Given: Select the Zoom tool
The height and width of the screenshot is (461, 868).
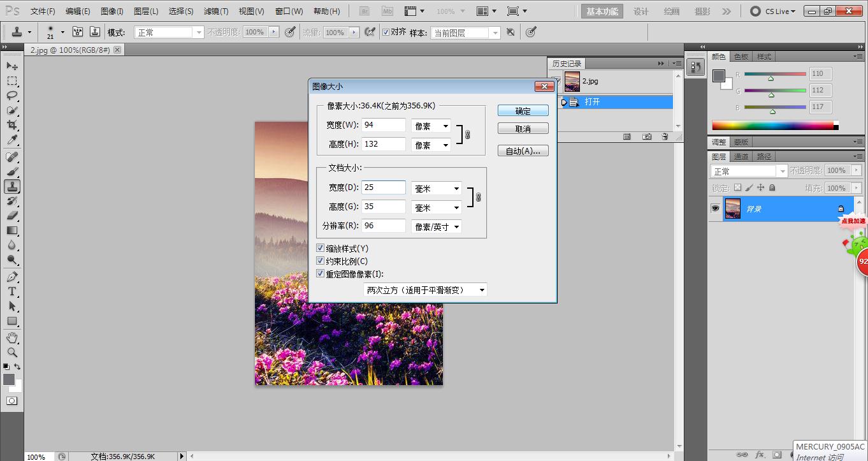Looking at the screenshot, I should [11, 353].
